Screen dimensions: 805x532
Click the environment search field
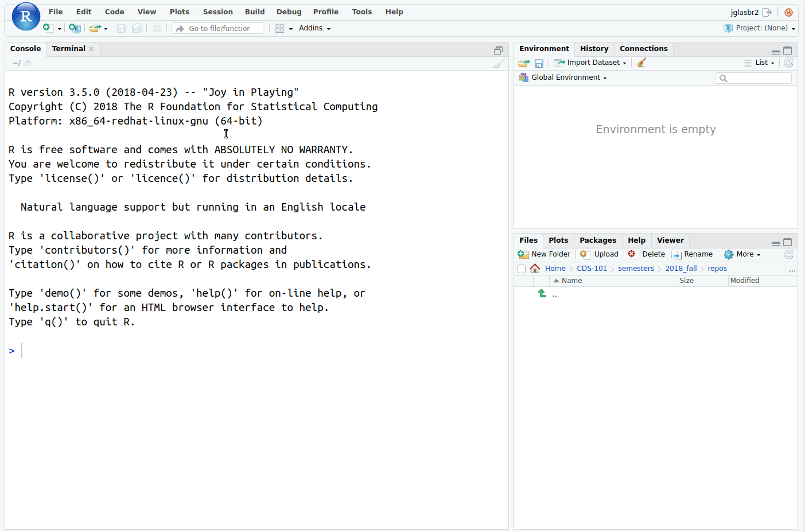click(x=753, y=78)
